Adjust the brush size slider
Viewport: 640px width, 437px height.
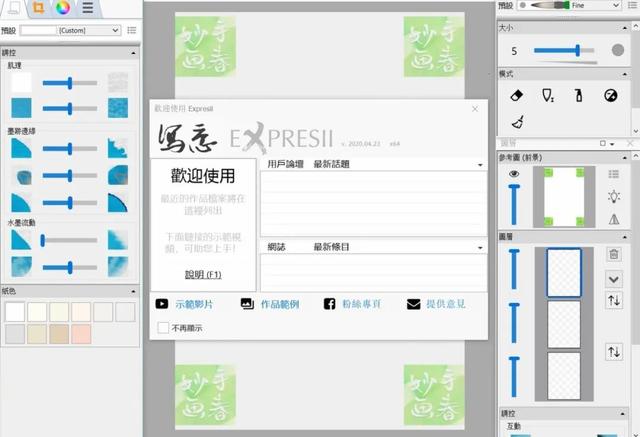point(564,51)
